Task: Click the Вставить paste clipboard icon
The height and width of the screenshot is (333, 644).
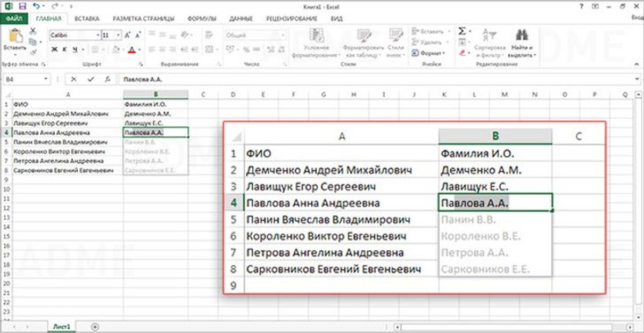Action: 15,37
